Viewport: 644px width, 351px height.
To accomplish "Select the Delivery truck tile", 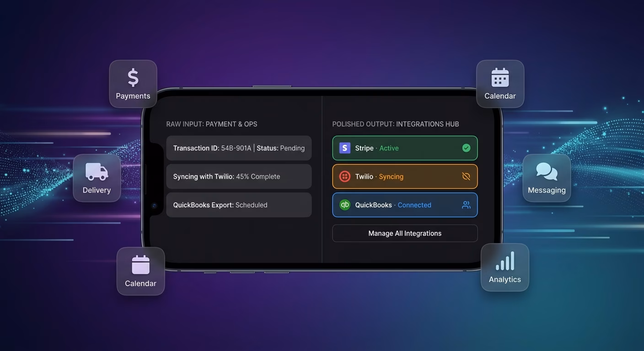I will (x=97, y=178).
